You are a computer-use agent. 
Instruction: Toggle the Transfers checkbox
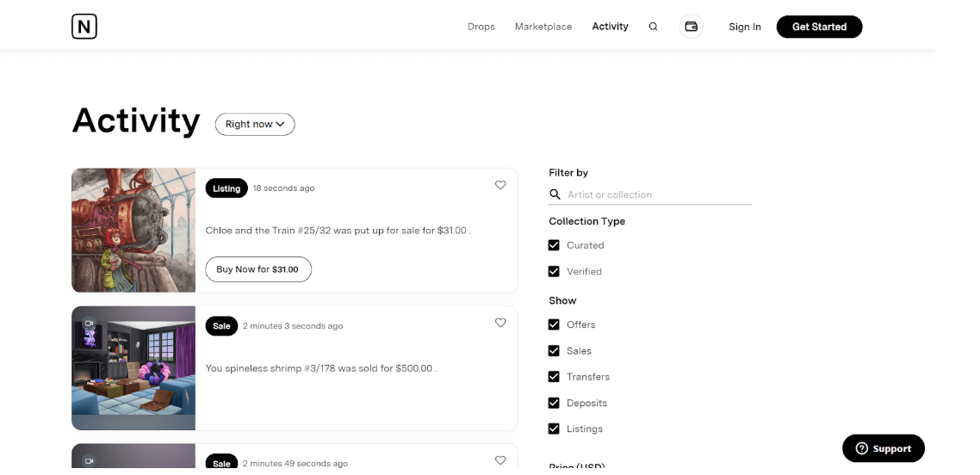[x=554, y=377]
